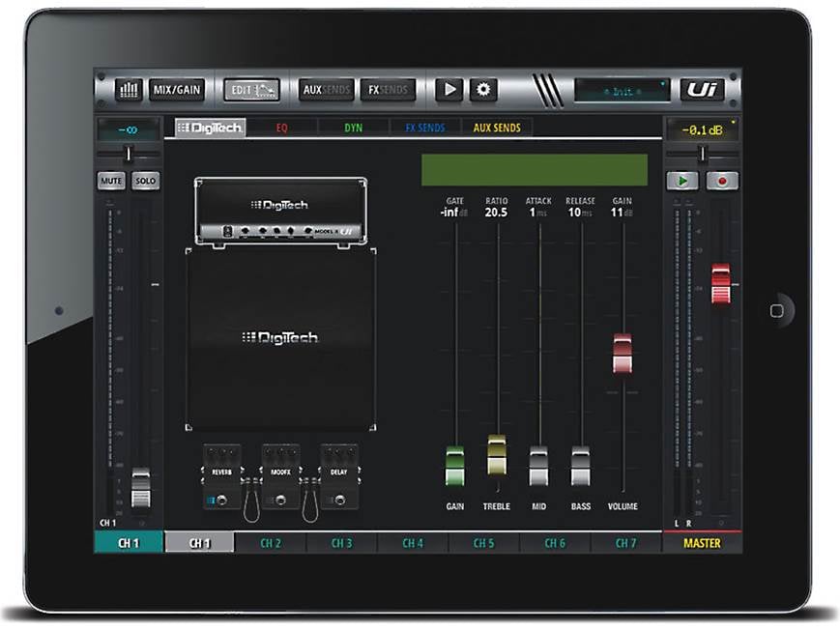Toggle the REVERB pedal footswitch
840x630 pixels.
click(x=220, y=499)
